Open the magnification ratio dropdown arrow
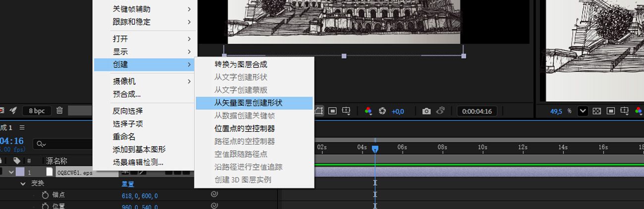This screenshot has height=209, width=644. point(583,111)
